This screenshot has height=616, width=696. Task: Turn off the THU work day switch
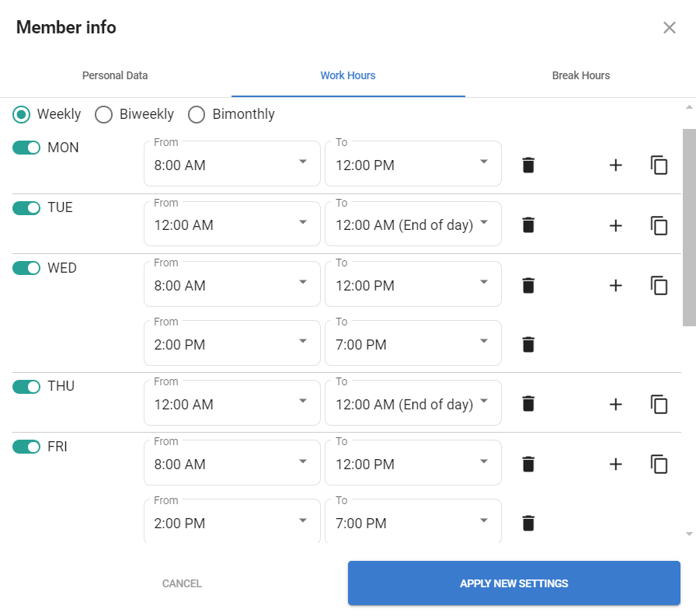26,386
